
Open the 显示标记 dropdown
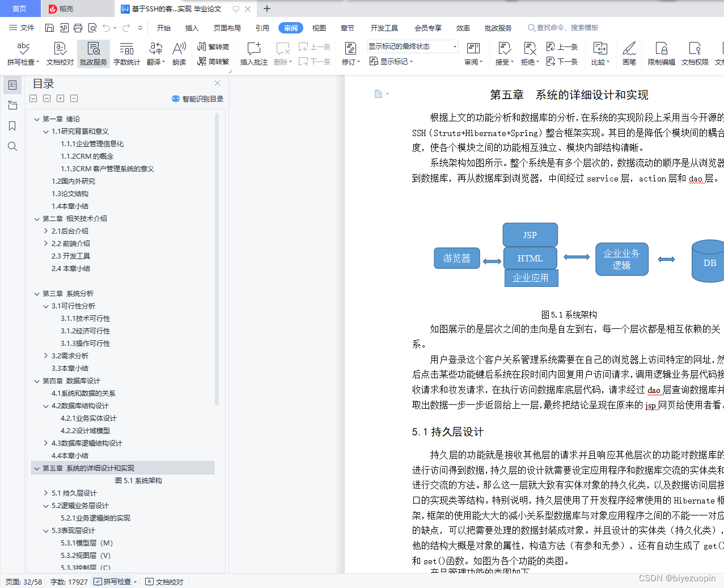pos(391,61)
